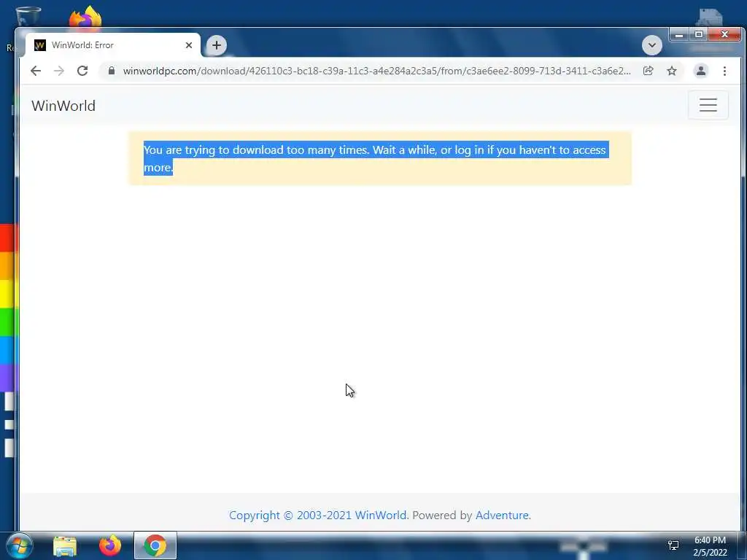This screenshot has width=747, height=560.
Task: Go back to the previous page
Action: [36, 71]
